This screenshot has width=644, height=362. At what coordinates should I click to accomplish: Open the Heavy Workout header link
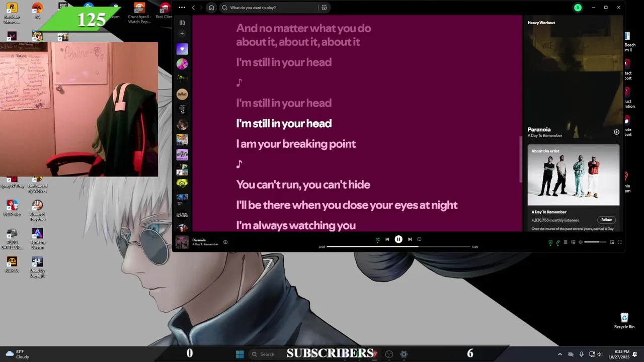[541, 23]
